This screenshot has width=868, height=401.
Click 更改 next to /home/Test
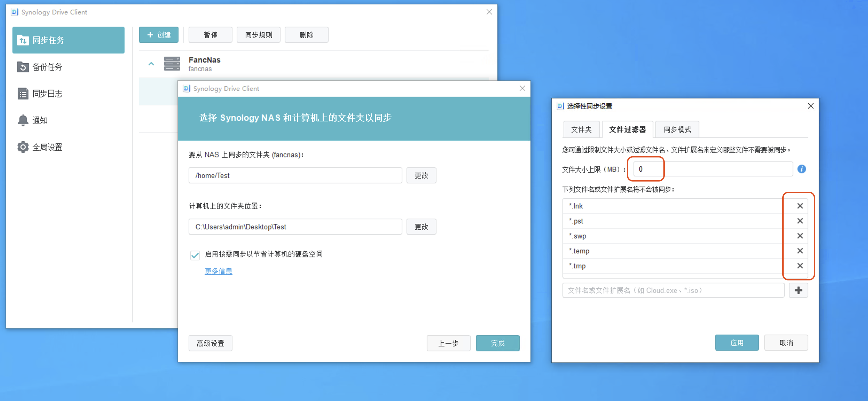421,175
